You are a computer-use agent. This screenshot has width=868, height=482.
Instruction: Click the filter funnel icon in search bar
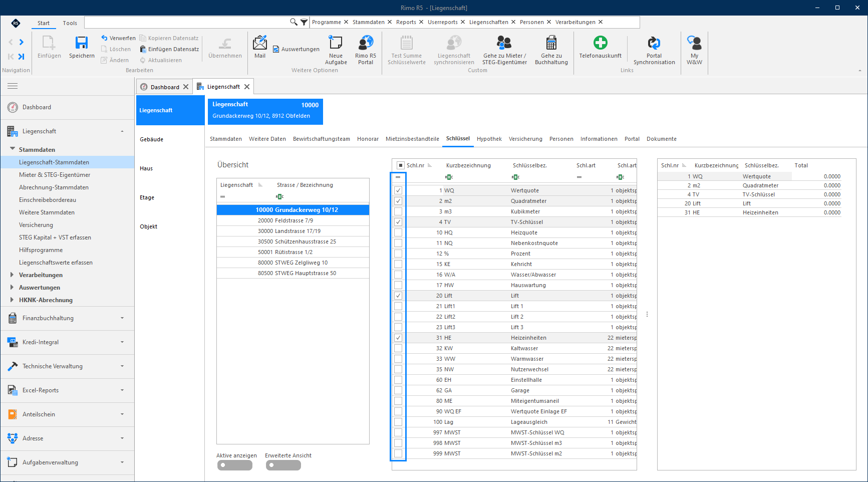304,22
